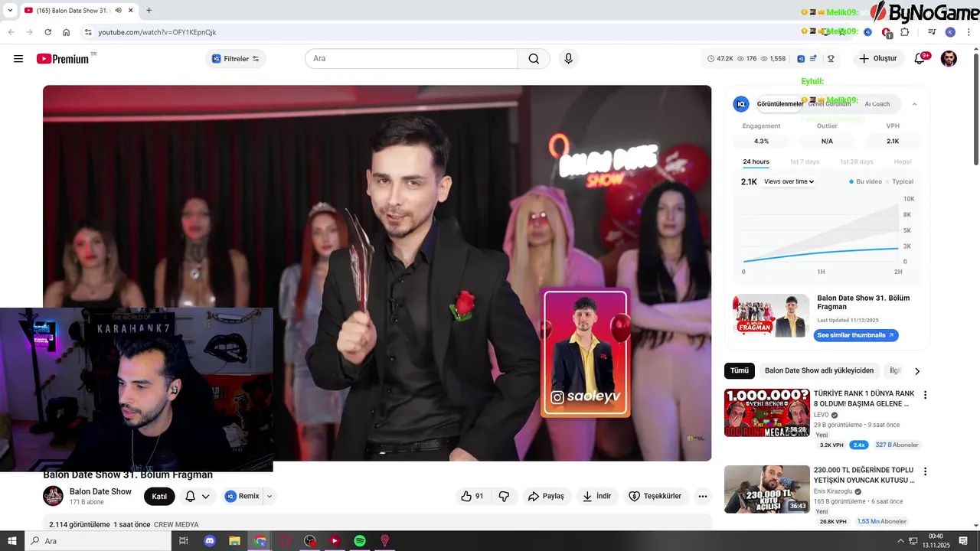Click the vidIQ Remix button
Image resolution: width=980 pixels, height=551 pixels.
point(242,496)
